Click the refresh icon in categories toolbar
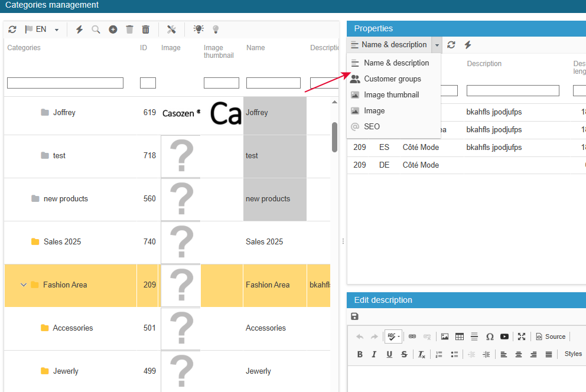Viewport: 586px width, 392px height. tap(12, 30)
